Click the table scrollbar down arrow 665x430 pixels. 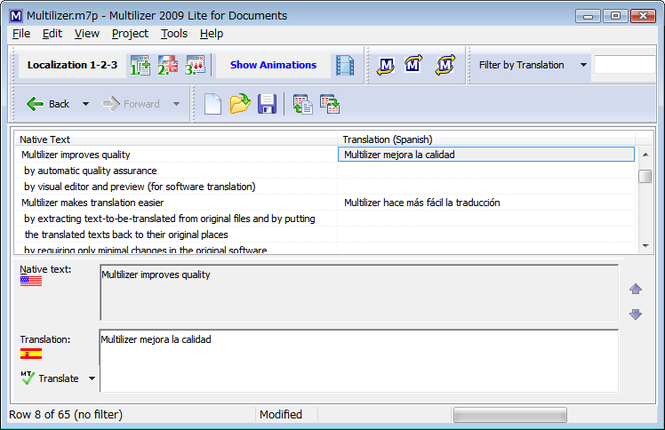(645, 246)
